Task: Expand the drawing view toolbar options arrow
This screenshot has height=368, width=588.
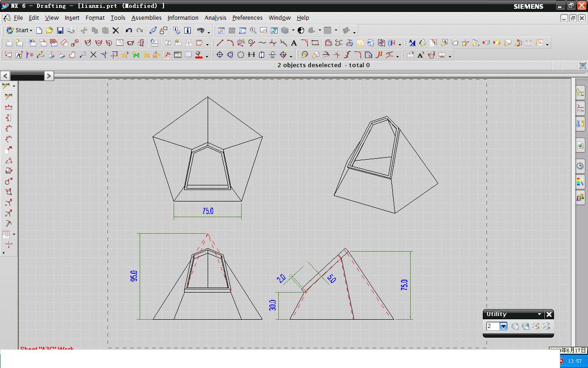Action: (207, 45)
